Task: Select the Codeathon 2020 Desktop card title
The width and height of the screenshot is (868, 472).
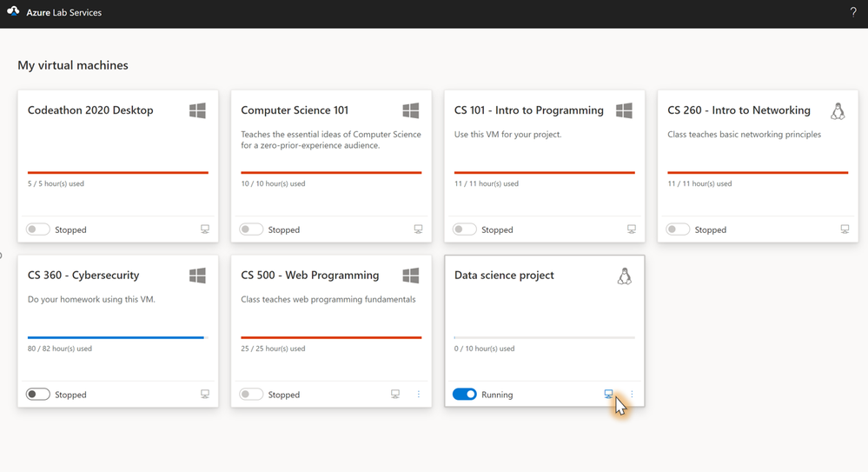Action: tap(90, 110)
